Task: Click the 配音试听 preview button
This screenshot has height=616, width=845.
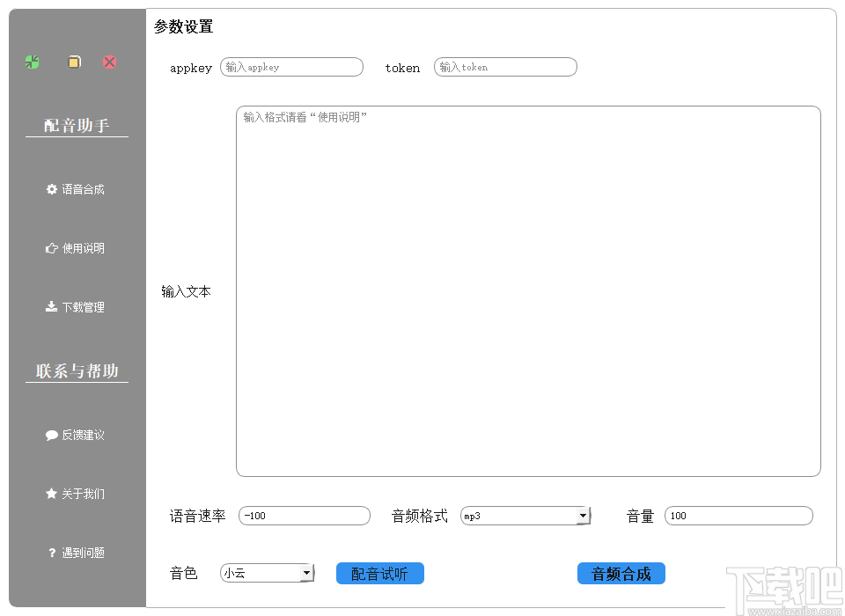Action: 379,573
